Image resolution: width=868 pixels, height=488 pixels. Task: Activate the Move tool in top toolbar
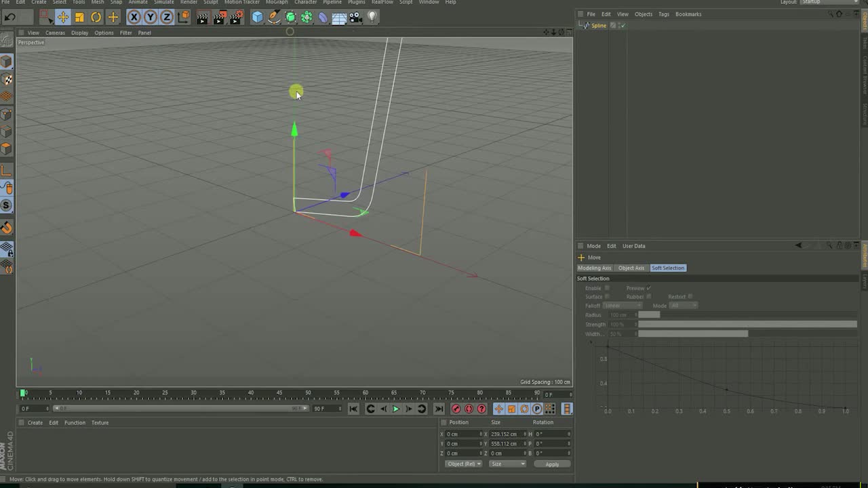coord(62,17)
